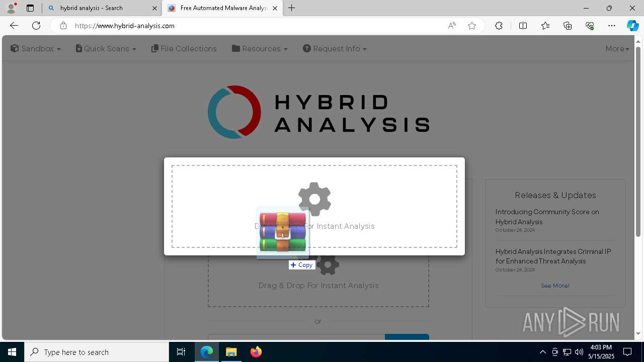This screenshot has height=362, width=644.
Task: Open Hybrid Analysis Integrates Criminal IP article
Action: [x=553, y=256]
